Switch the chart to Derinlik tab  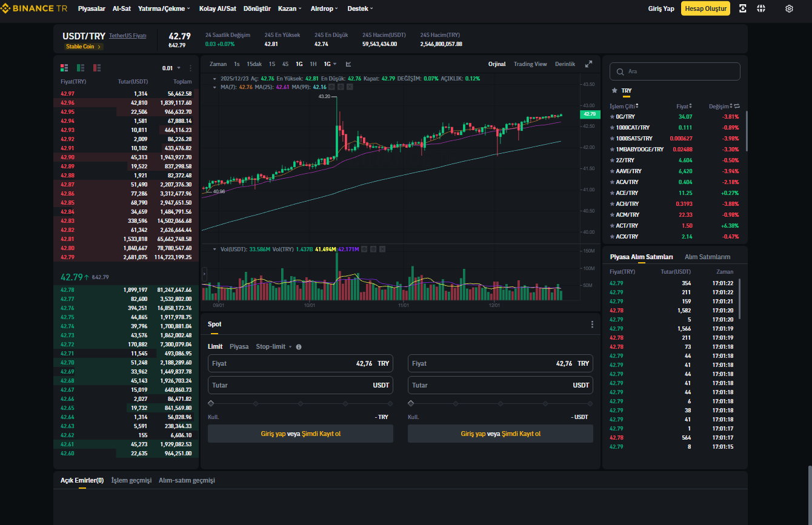click(x=565, y=64)
